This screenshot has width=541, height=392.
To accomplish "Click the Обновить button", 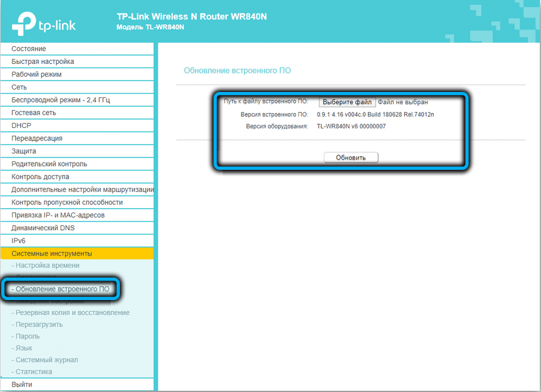I will click(351, 158).
